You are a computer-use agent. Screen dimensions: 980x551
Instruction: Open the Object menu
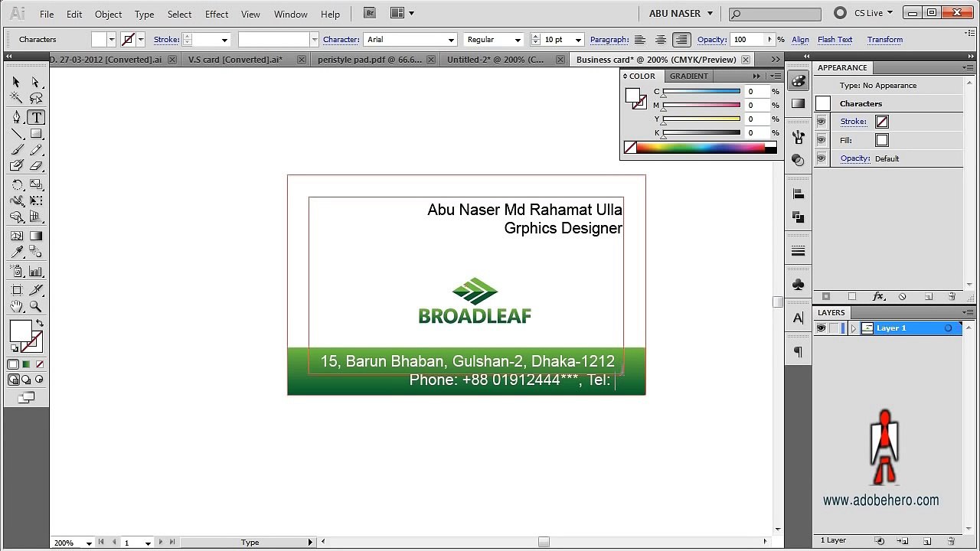click(108, 14)
